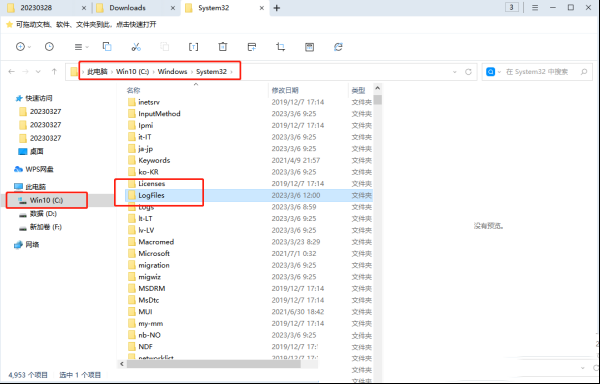Select 新加卷 (F:) drive in sidebar
Viewport: 600px width, 384px height.
click(46, 227)
